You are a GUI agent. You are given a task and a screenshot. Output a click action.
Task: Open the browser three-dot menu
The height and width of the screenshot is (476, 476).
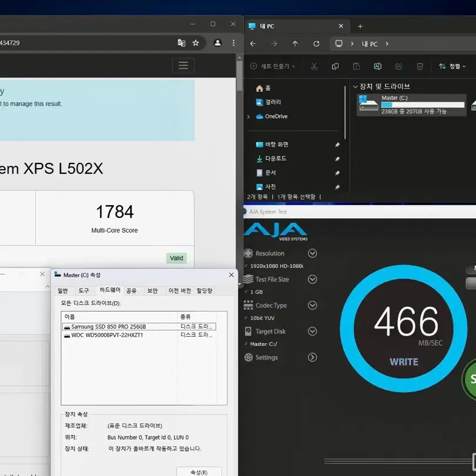(x=233, y=43)
